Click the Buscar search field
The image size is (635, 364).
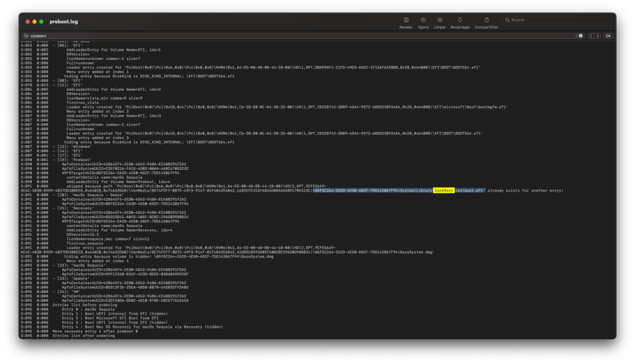click(x=557, y=20)
